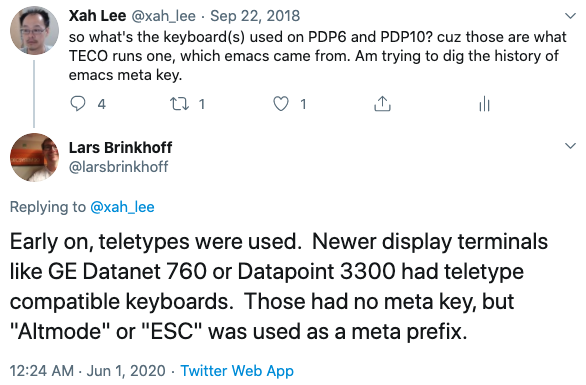586x385 pixels.
Task: Select Lars Brinkhoff's reply tweet text
Action: (279, 286)
